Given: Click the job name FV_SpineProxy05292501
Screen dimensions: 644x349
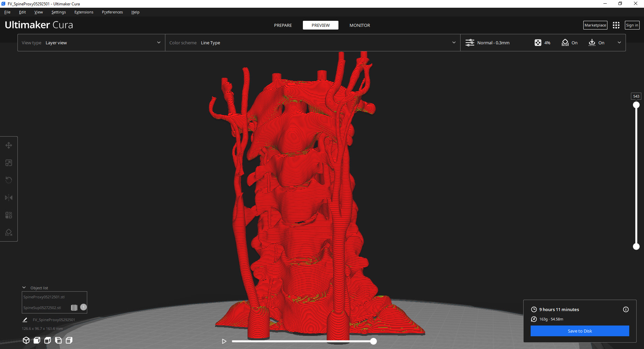Looking at the screenshot, I should (54, 320).
